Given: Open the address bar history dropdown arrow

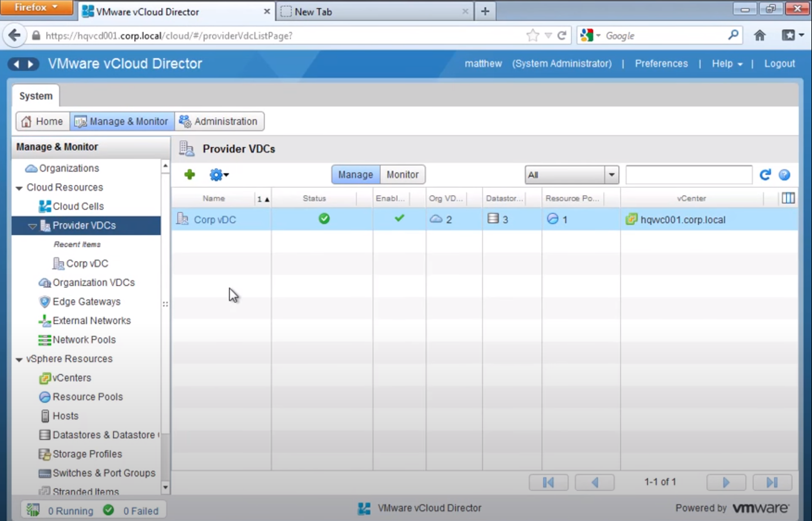Looking at the screenshot, I should coord(548,36).
